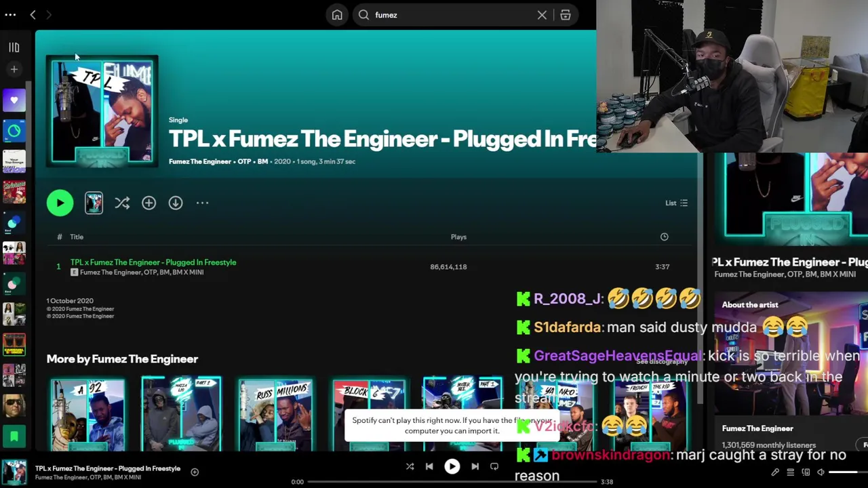Open more options for the single
This screenshot has height=488, width=868.
(202, 203)
